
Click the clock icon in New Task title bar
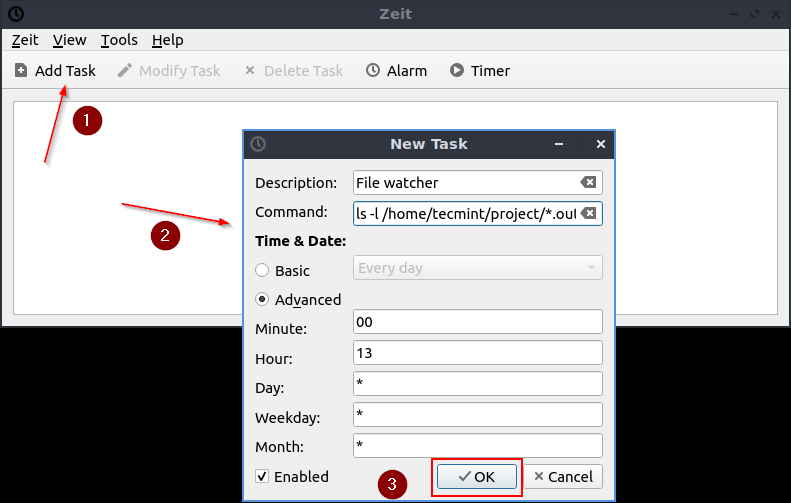pyautogui.click(x=258, y=144)
